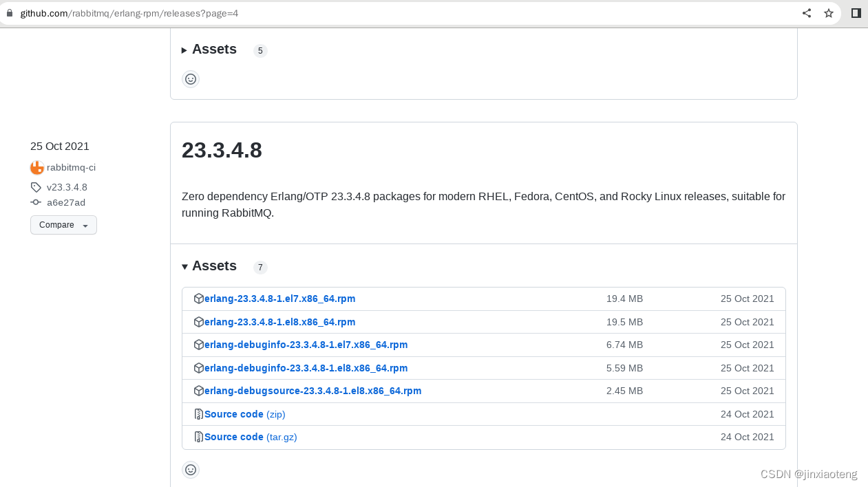Expand the collapsed Assets section with 5 items

pyautogui.click(x=209, y=50)
